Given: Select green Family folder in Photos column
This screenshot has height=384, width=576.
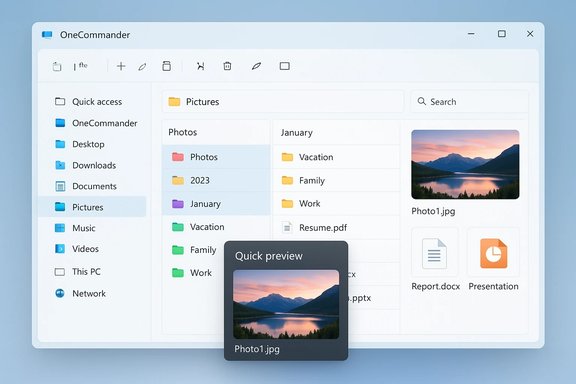Looking at the screenshot, I should 194,250.
